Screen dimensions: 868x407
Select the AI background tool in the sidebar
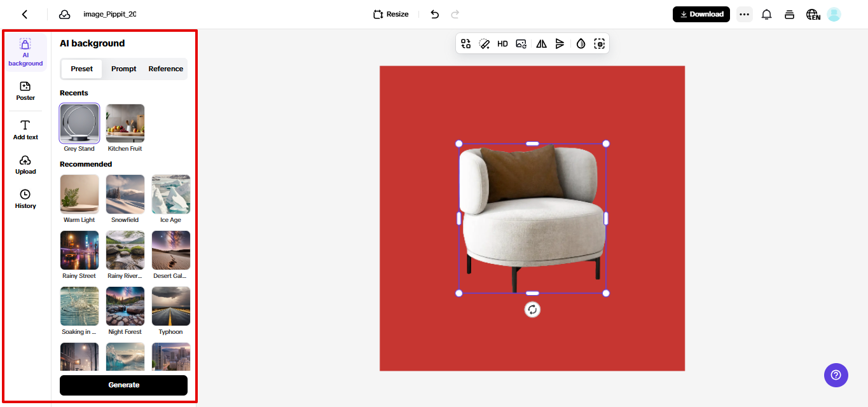point(25,51)
